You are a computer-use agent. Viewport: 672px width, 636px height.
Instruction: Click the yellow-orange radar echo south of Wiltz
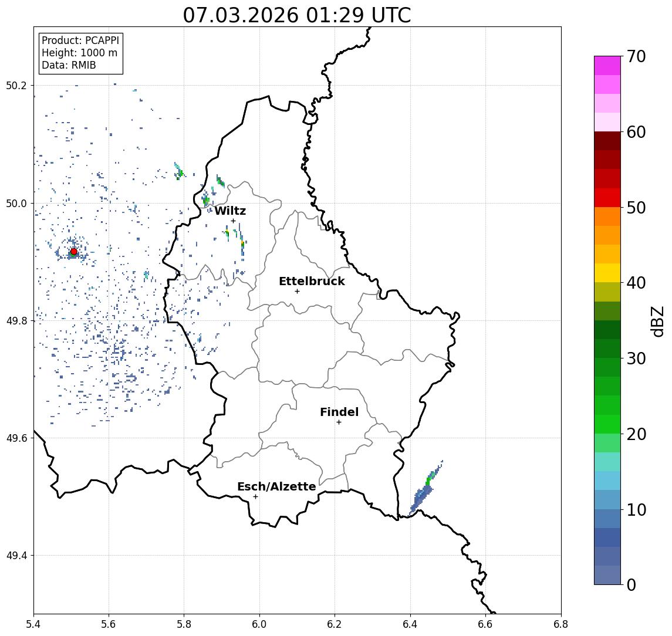point(242,244)
